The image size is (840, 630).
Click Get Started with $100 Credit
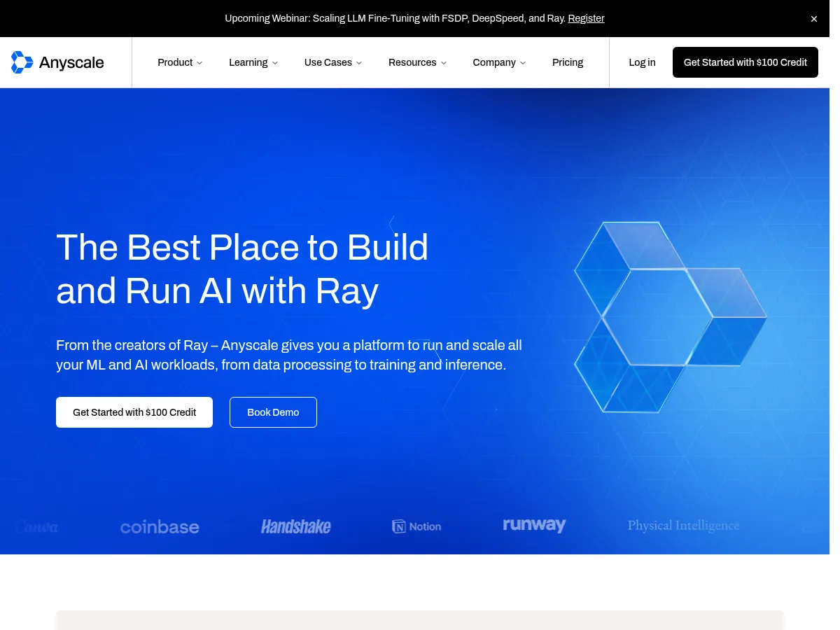coord(745,62)
